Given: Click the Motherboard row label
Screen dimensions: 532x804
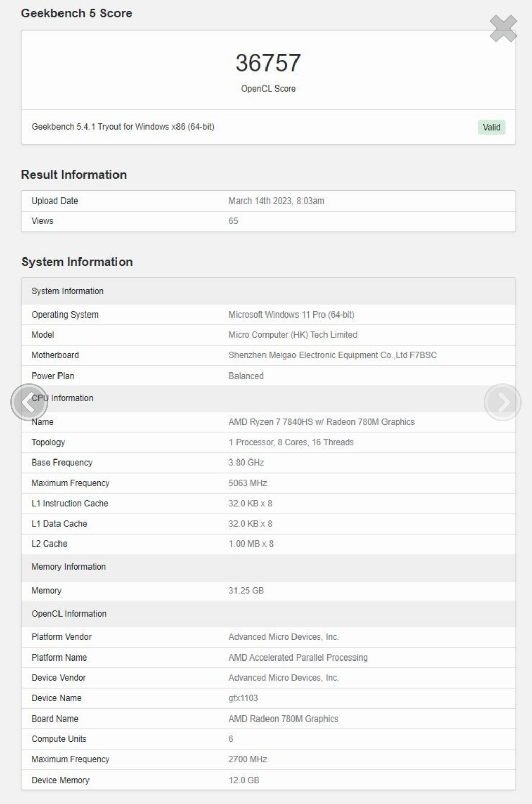Looking at the screenshot, I should pyautogui.click(x=55, y=355).
